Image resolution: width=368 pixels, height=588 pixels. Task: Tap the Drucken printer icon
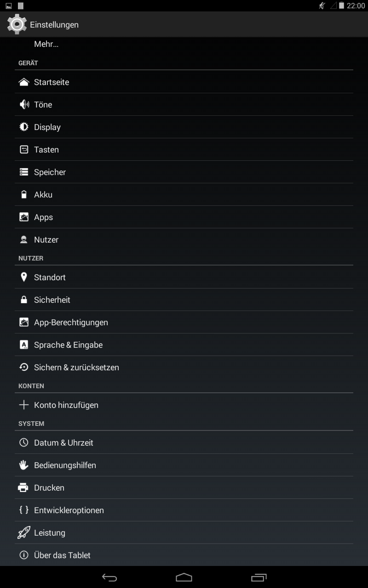coord(23,488)
